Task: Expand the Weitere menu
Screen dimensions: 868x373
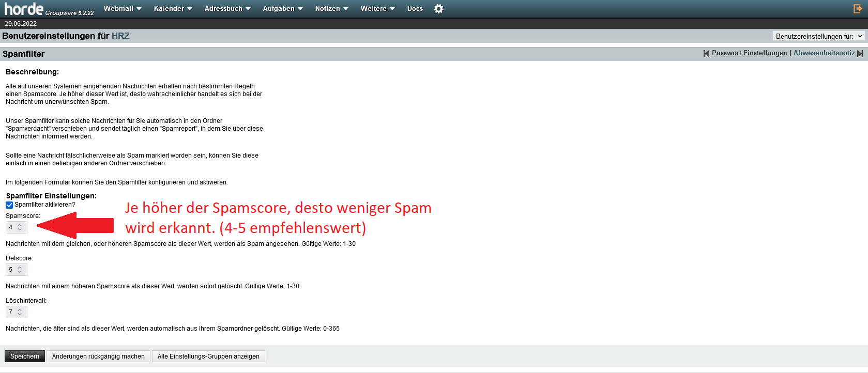Action: click(x=377, y=9)
